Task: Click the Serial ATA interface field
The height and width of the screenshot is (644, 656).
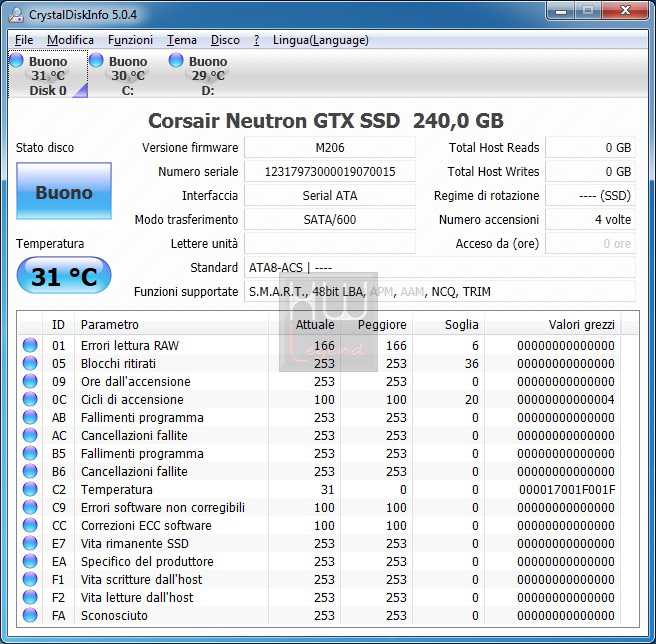Action: tap(330, 195)
